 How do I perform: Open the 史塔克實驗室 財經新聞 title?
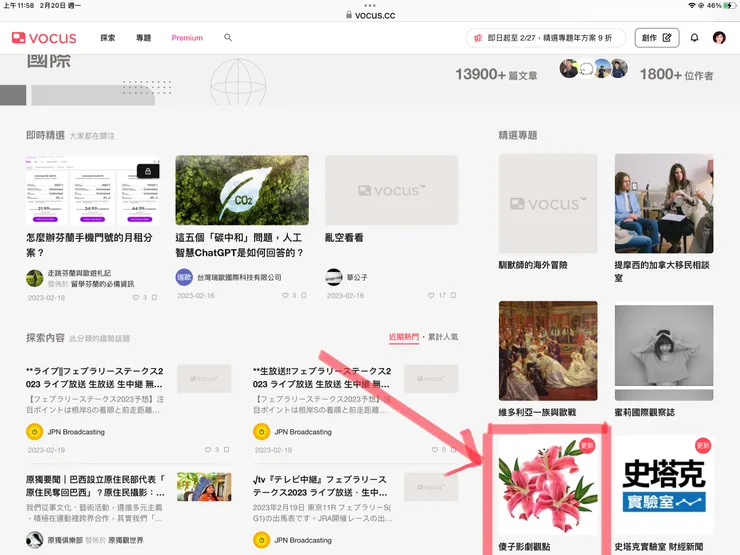pos(659,547)
